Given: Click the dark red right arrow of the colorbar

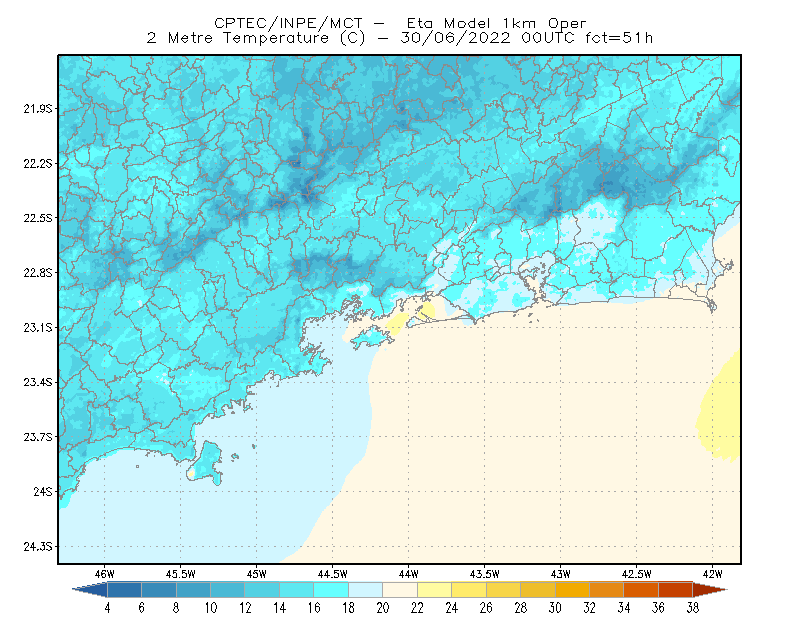Looking at the screenshot, I should click(710, 590).
